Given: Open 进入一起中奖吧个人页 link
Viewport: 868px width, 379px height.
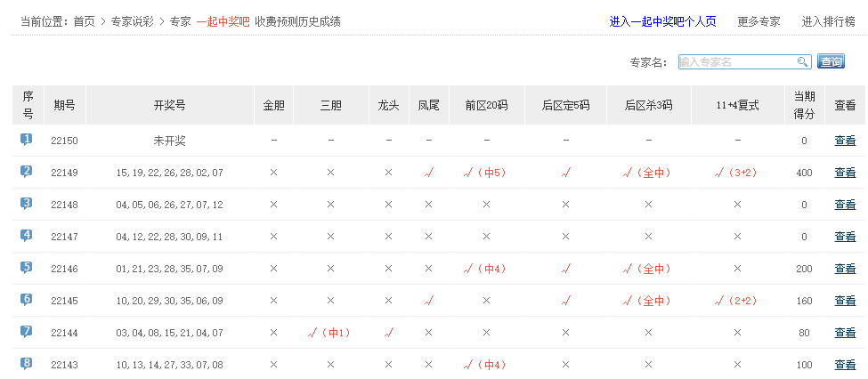Looking at the screenshot, I should pyautogui.click(x=662, y=21).
